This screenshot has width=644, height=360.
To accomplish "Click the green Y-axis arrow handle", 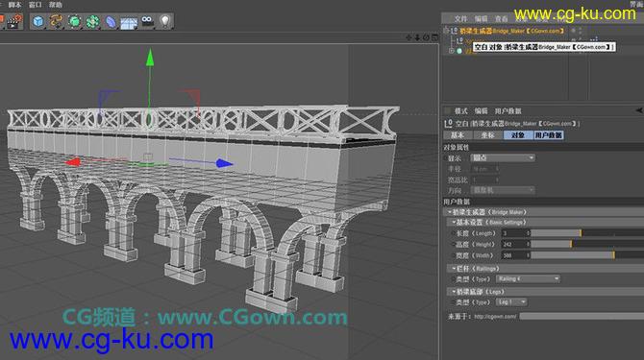I will pyautogui.click(x=150, y=58).
